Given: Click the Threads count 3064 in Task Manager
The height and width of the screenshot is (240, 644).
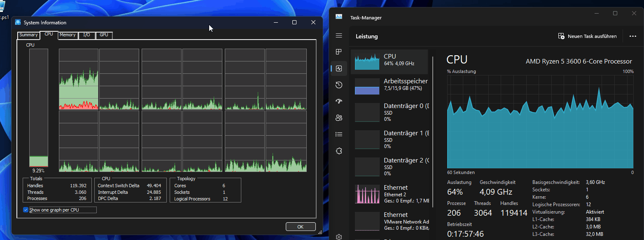Looking at the screenshot, I should [x=483, y=213].
